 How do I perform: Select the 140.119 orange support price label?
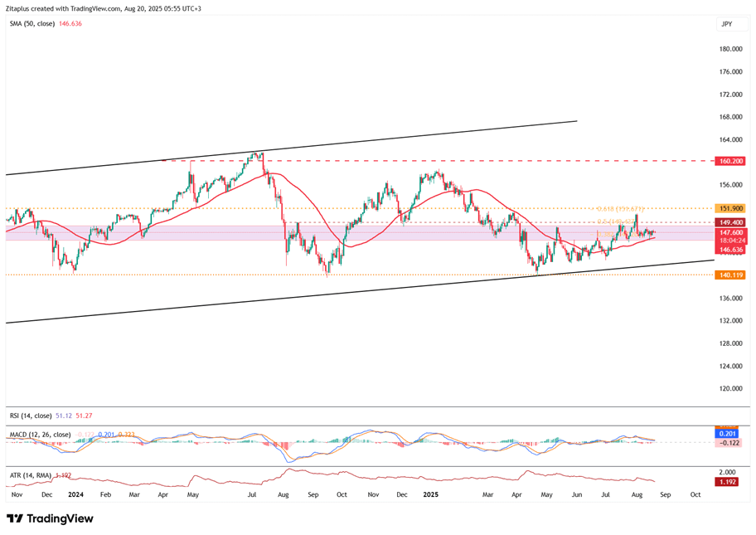[729, 275]
